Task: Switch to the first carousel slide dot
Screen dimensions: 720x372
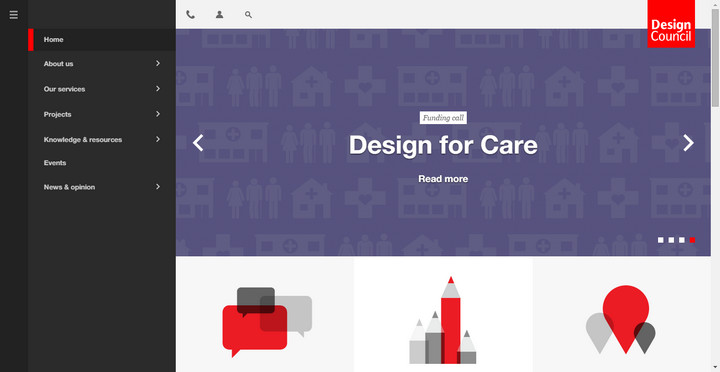Action: (x=661, y=240)
